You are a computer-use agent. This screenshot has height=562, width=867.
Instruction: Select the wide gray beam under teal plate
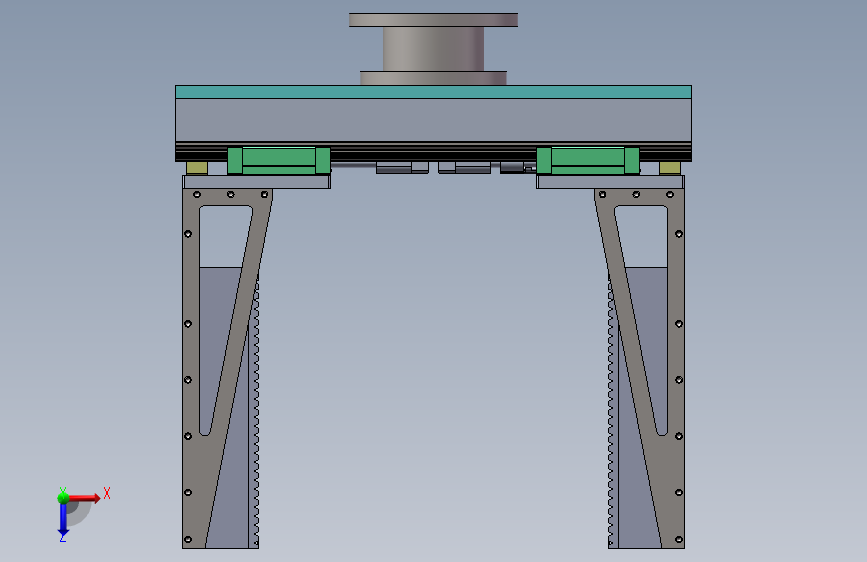pos(433,120)
